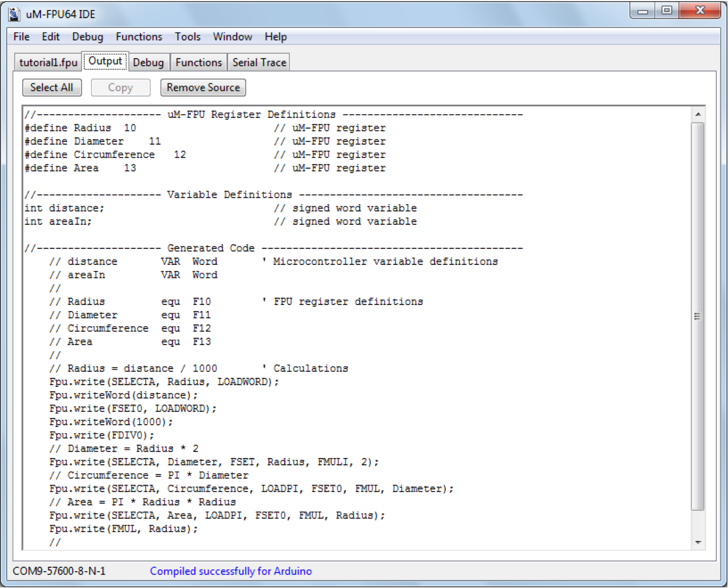Open the Serial Trace tab
The image size is (728, 588).
259,62
